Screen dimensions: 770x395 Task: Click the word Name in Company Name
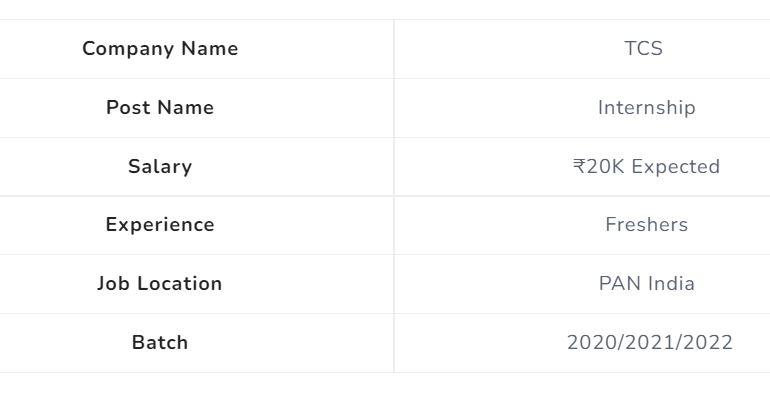tap(210, 49)
